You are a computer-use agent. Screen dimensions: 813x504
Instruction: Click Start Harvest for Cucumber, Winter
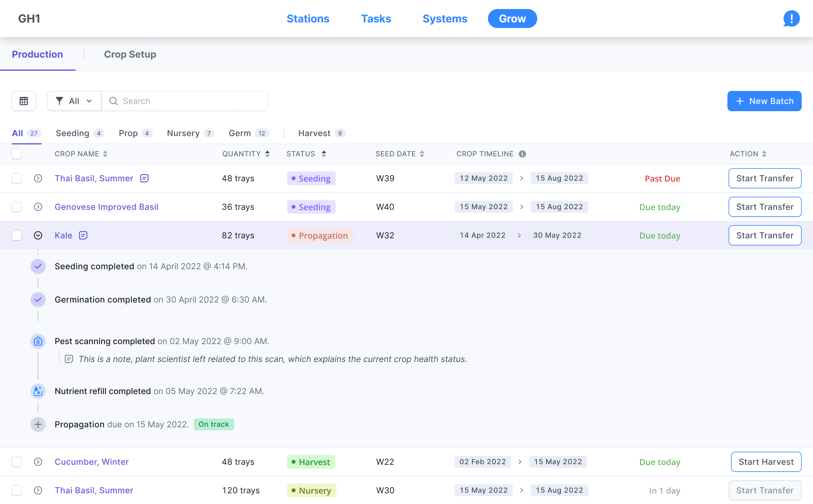click(x=766, y=462)
